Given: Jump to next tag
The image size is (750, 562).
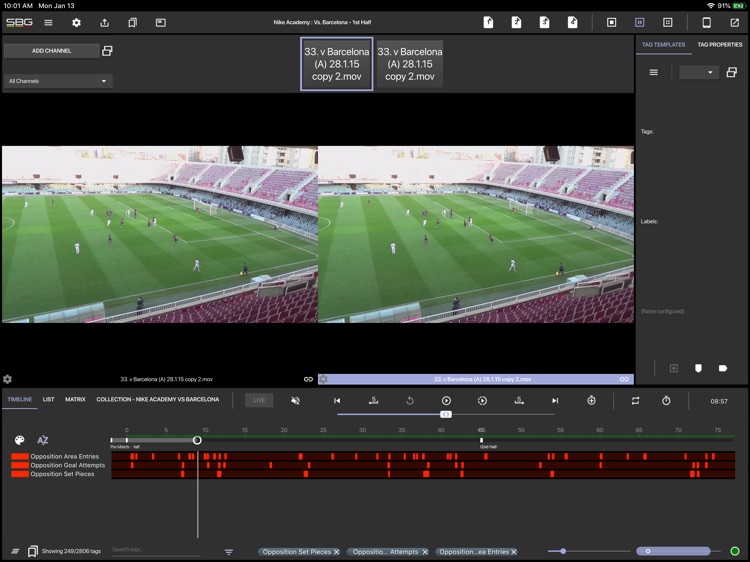Looking at the screenshot, I should click(x=519, y=400).
